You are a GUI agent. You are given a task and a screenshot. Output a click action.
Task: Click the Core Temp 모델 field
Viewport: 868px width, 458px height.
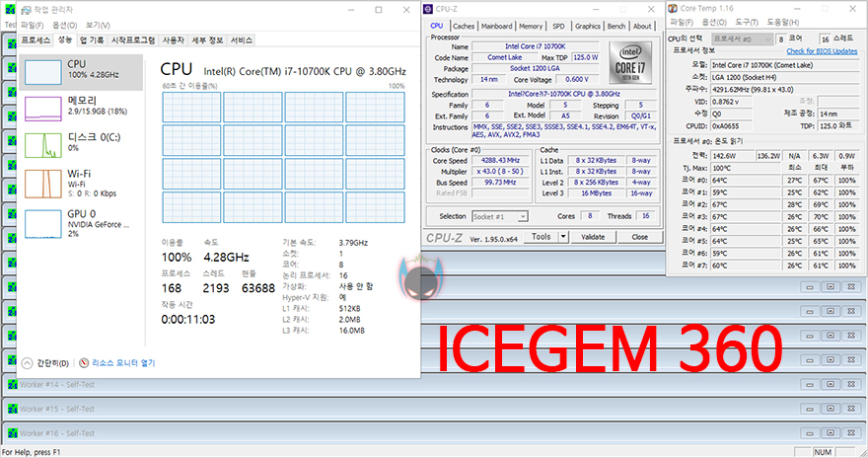pos(784,65)
